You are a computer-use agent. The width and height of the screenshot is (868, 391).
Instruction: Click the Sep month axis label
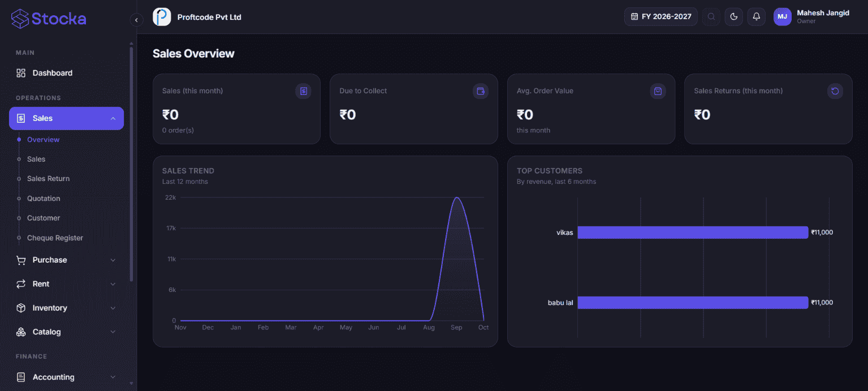[456, 328]
